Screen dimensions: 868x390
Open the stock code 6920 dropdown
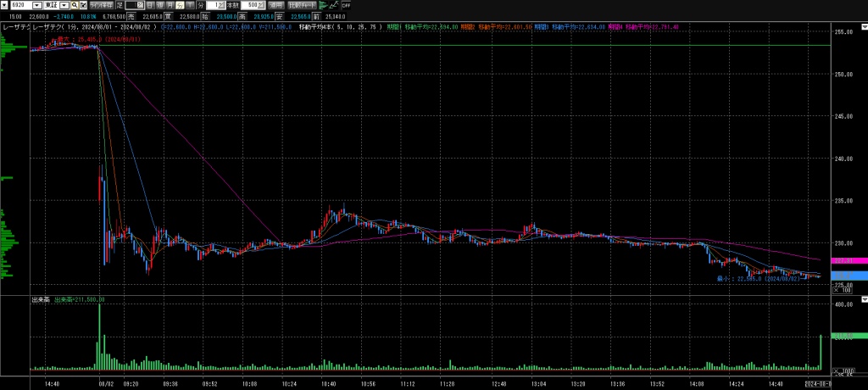(36, 4)
